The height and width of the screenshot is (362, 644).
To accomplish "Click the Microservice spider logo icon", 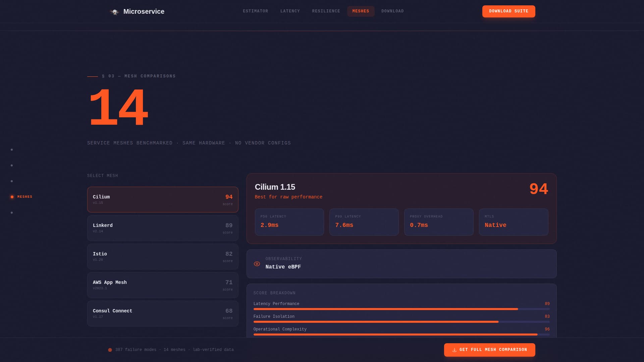I will (114, 12).
